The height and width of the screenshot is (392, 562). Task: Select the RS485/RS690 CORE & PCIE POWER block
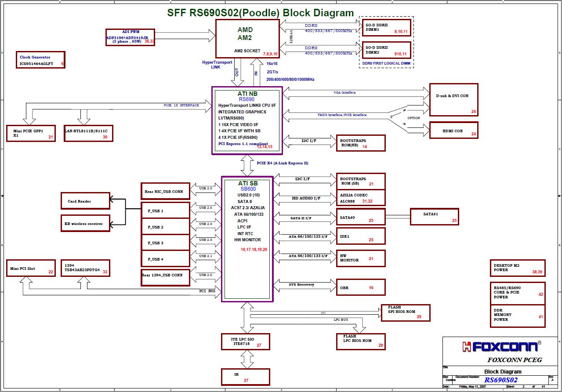tap(518, 293)
